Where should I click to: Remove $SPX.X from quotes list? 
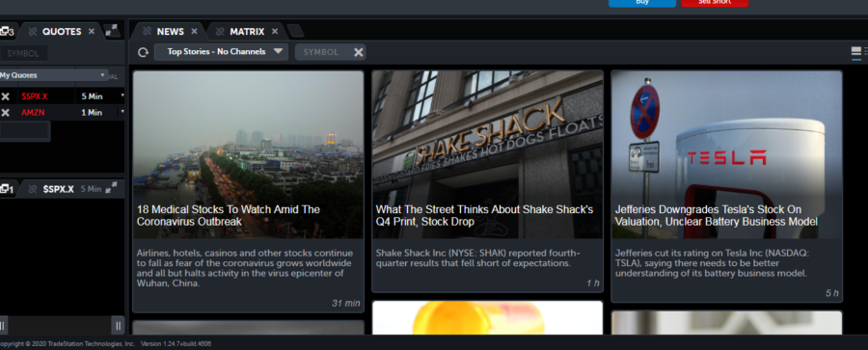(5, 96)
